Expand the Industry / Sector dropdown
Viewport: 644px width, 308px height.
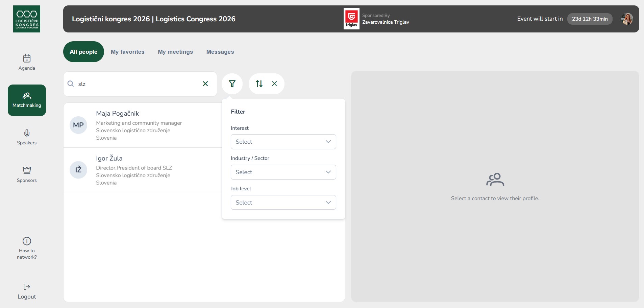tap(283, 172)
